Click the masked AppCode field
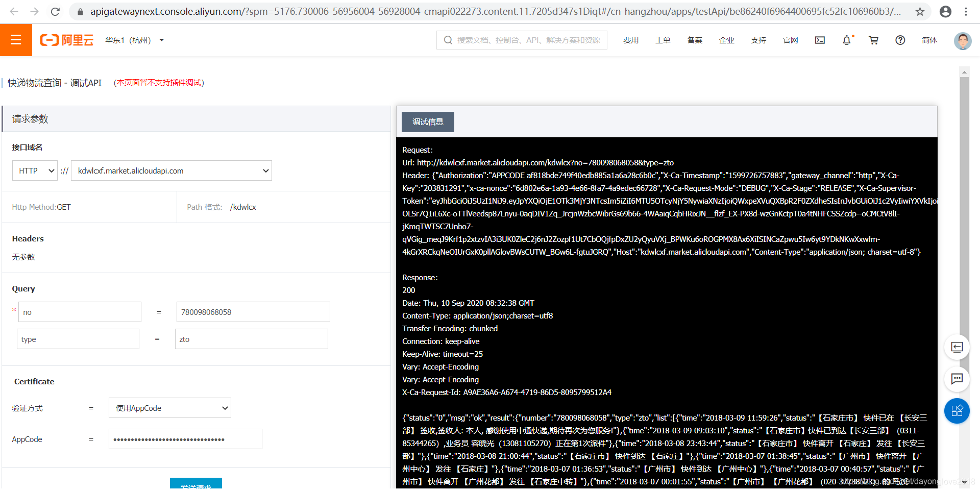This screenshot has width=980, height=491. point(185,439)
